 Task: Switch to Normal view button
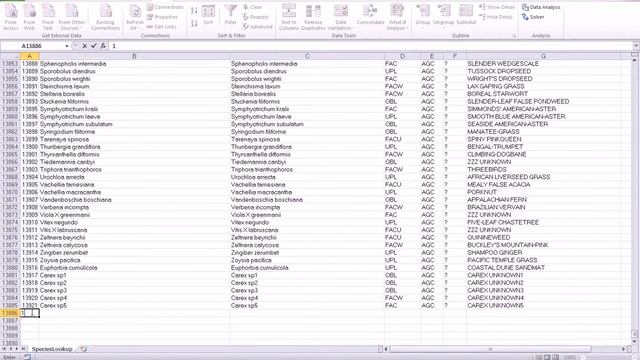(x=539, y=357)
